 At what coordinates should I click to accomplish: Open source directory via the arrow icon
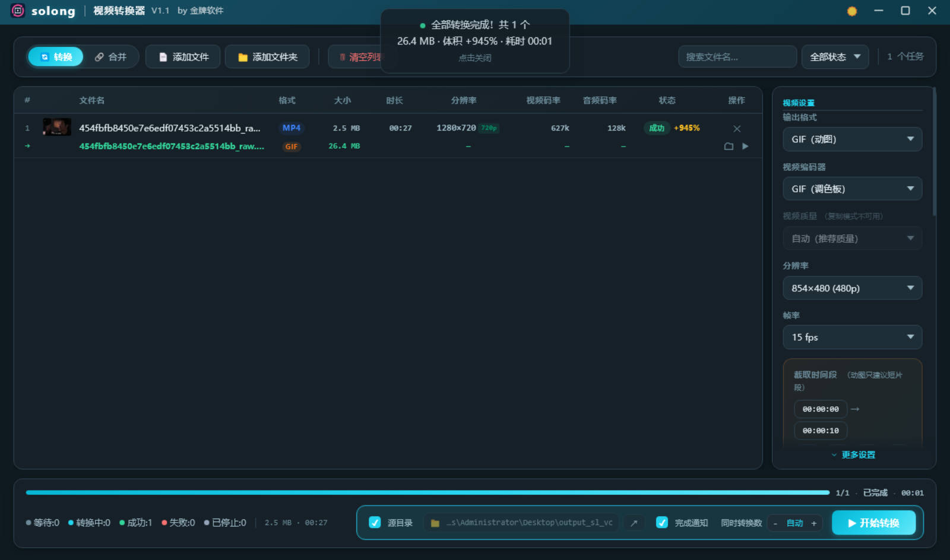[x=634, y=523]
